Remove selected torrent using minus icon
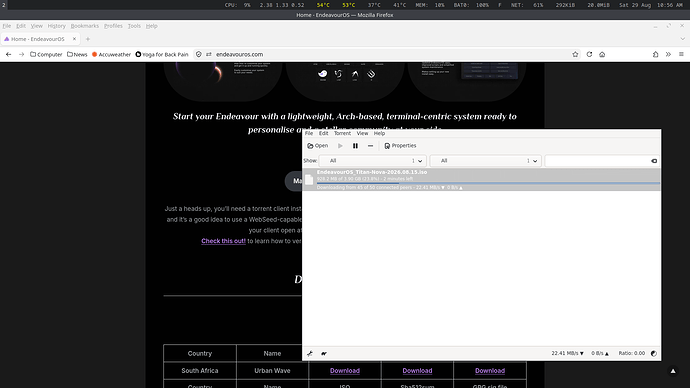The image size is (690, 388). pos(370,146)
